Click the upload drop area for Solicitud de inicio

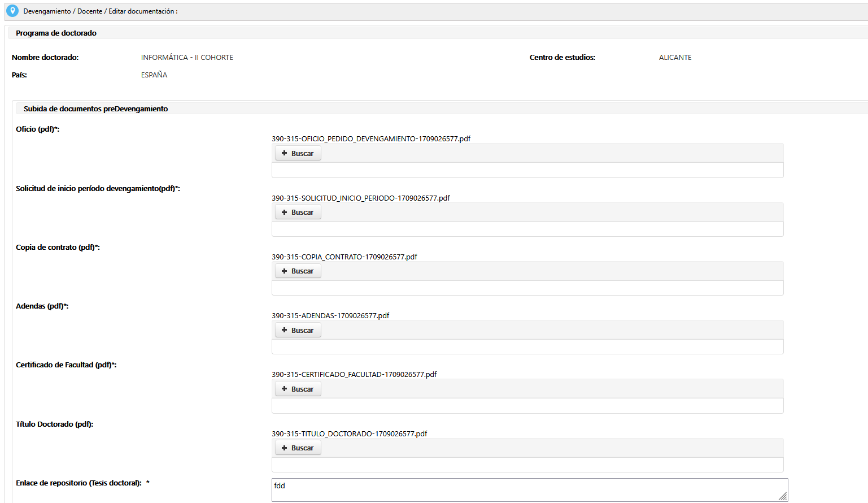point(527,229)
